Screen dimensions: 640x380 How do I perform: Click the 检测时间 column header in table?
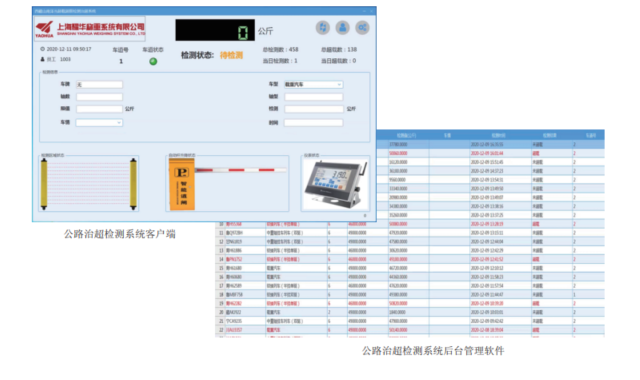(498, 136)
